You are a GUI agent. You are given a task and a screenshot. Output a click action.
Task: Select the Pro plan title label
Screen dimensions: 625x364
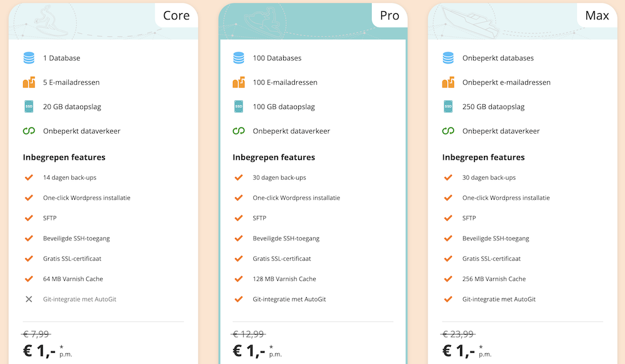click(x=389, y=16)
